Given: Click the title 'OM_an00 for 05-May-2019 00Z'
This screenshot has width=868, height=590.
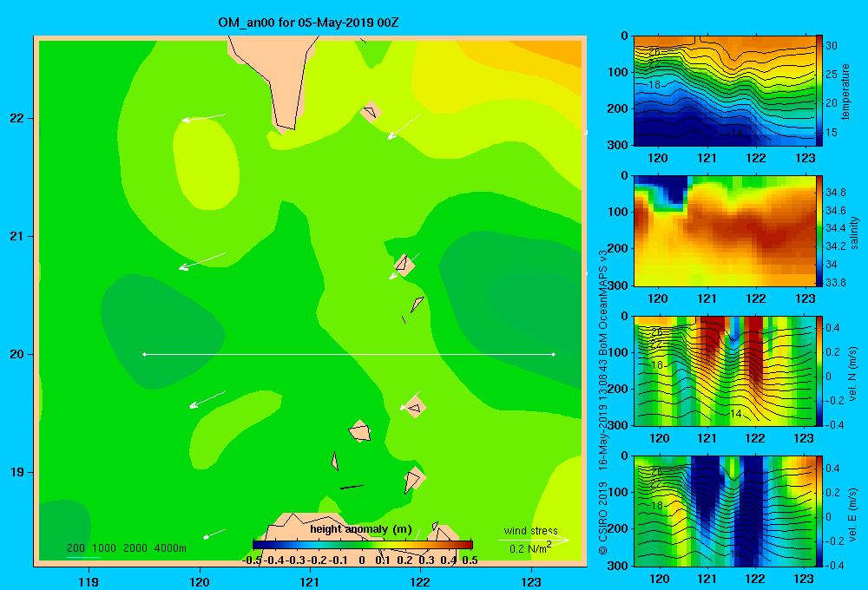Looking at the screenshot, I should coord(308,23).
